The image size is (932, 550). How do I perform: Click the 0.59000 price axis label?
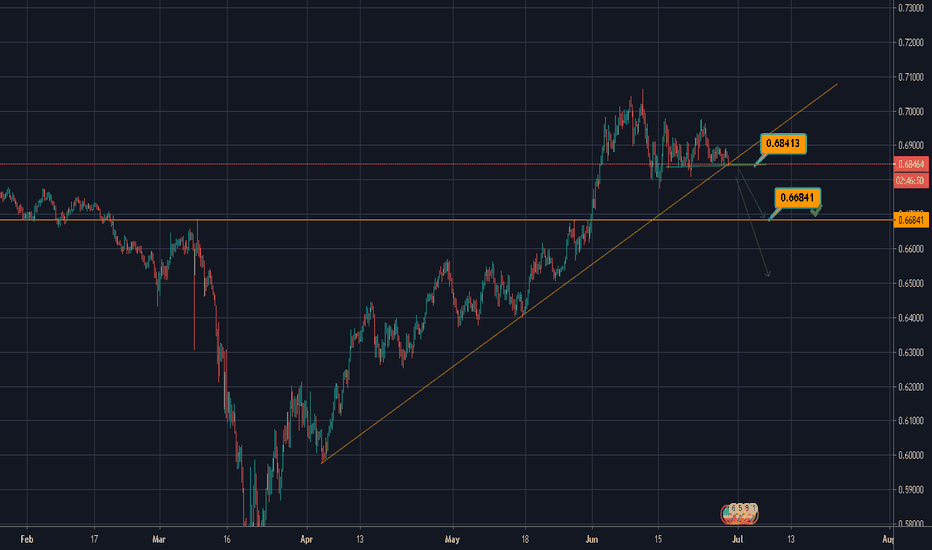(911, 490)
